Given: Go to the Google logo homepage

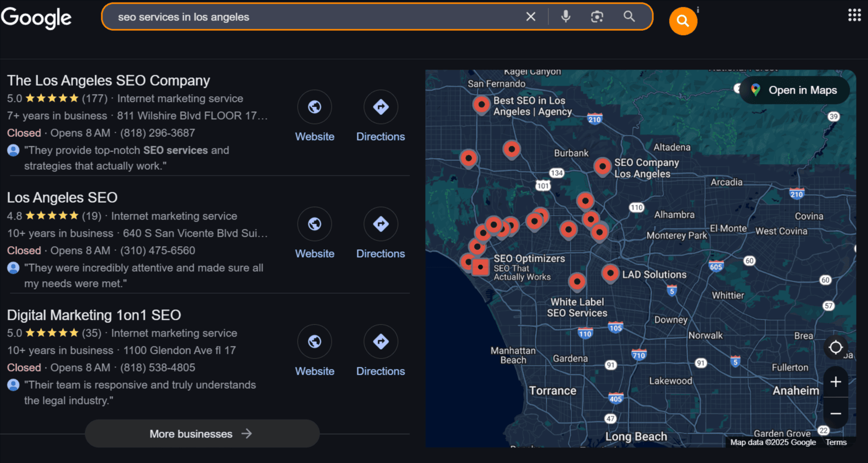Looking at the screenshot, I should tap(37, 18).
